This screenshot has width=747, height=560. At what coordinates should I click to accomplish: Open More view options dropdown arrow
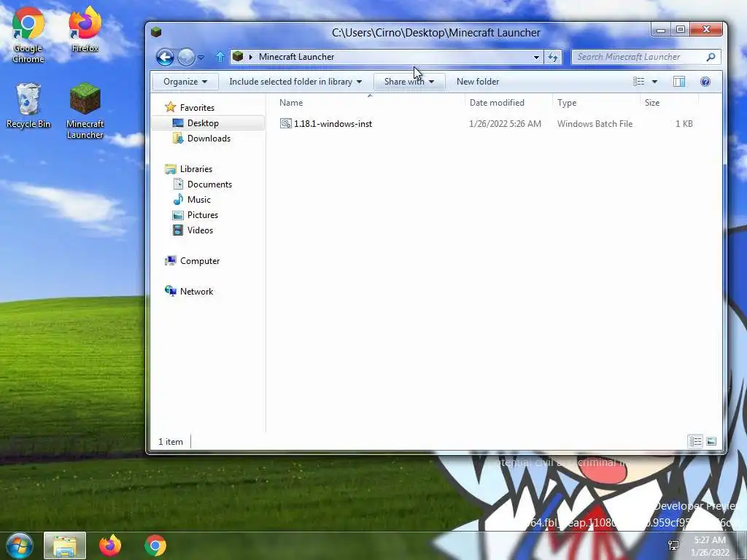[654, 82]
